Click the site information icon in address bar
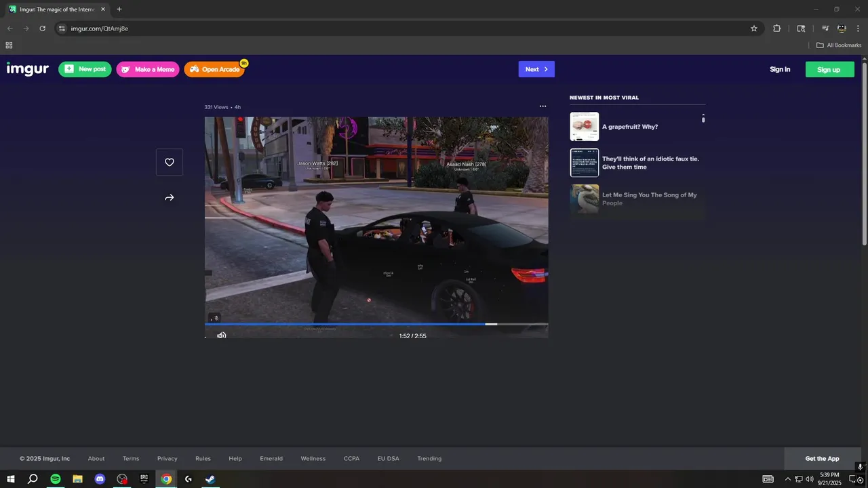 (x=62, y=28)
